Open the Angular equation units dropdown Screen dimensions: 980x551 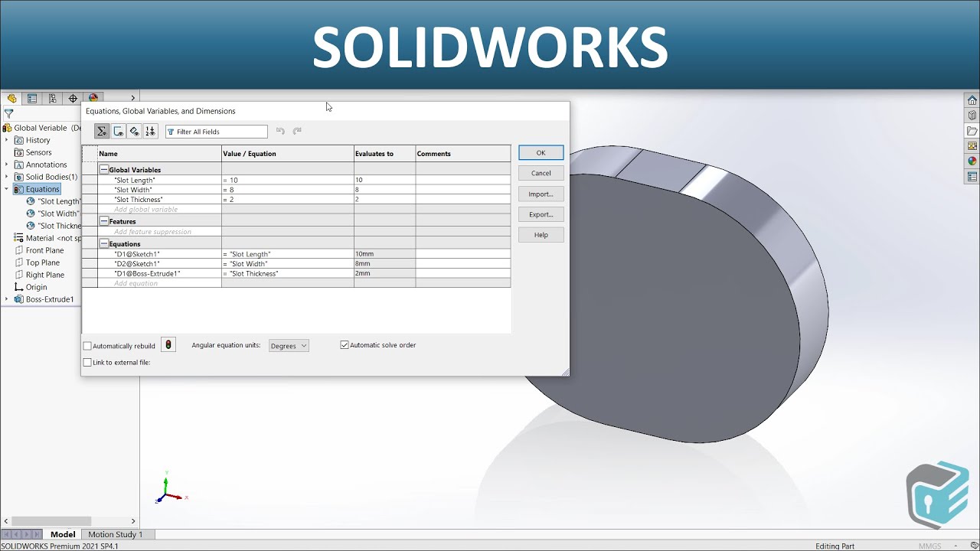[x=289, y=346]
